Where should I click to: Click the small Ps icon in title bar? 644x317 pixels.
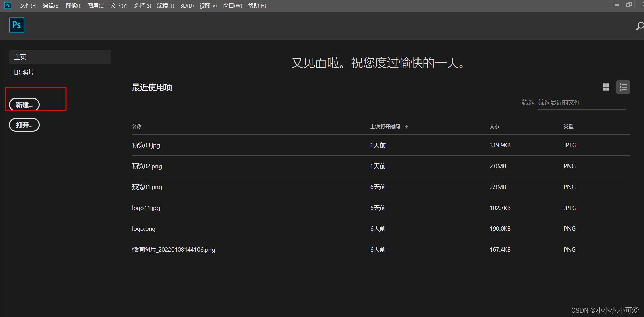click(x=8, y=5)
